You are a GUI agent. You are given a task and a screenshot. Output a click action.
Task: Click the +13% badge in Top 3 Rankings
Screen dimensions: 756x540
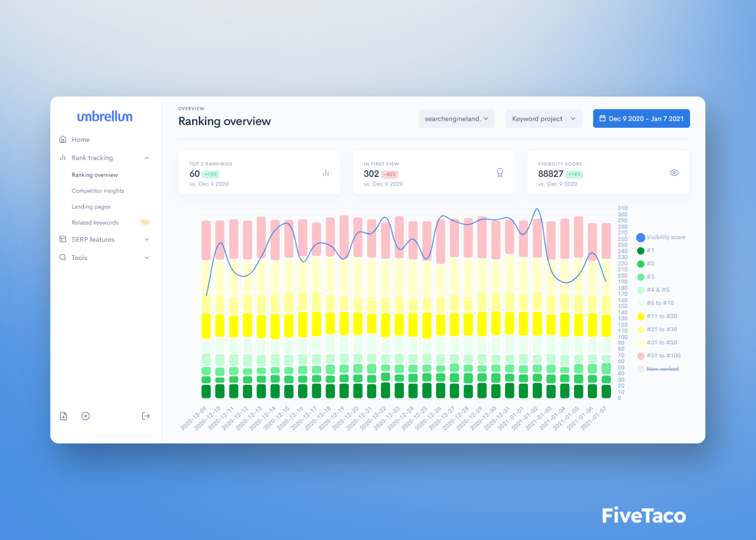pos(210,175)
